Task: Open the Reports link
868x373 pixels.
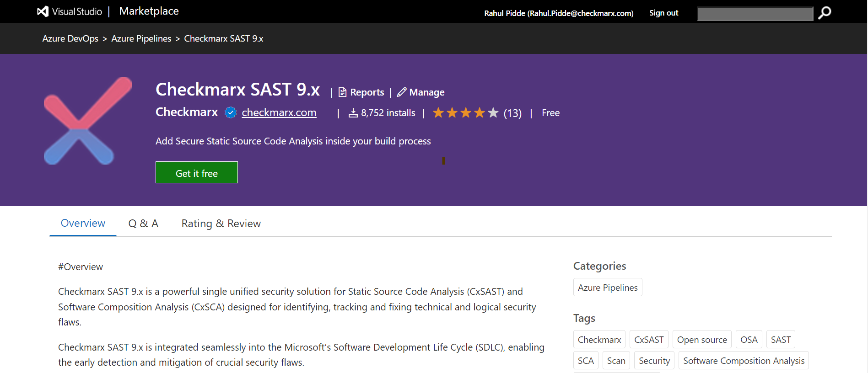Action: (367, 92)
